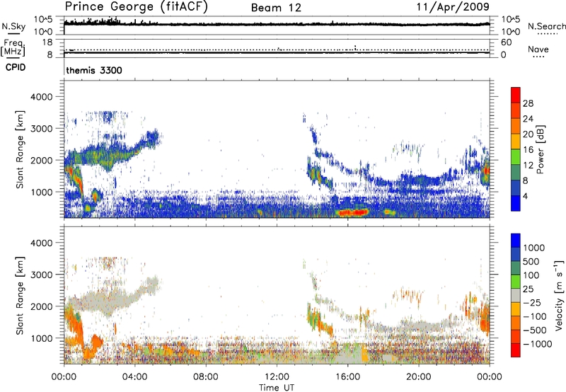Click the "CPID" row label
Viewport: 566px width, 392px height.
15,67
